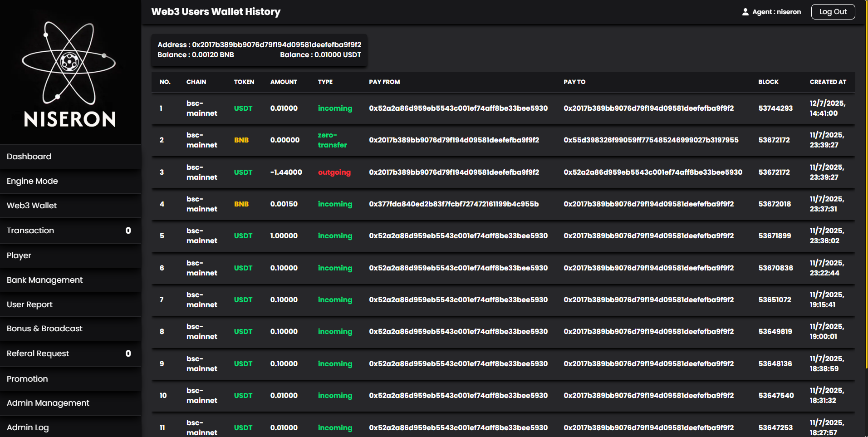Screen dimensions: 868x437
Task: Click block number 53670836
Action: pos(775,268)
